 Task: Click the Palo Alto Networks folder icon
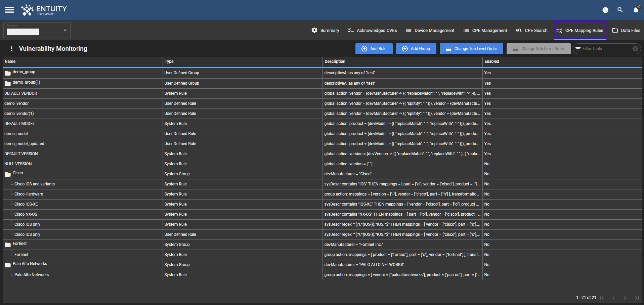click(x=8, y=265)
